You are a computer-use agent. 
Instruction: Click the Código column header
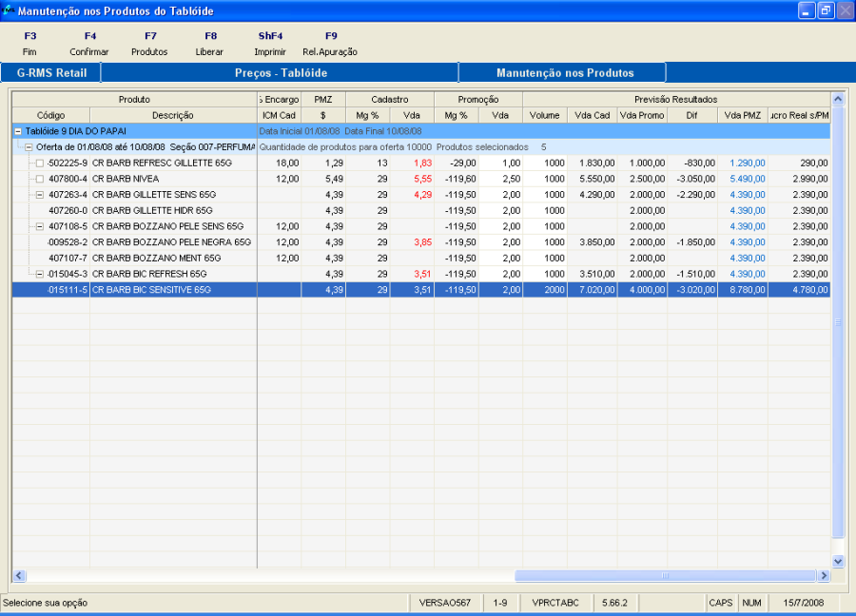(x=51, y=115)
